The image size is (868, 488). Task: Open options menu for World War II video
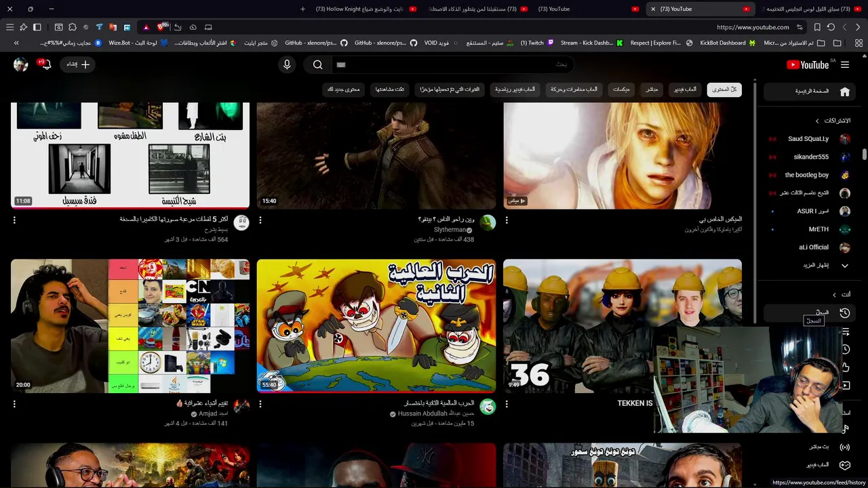260,404
